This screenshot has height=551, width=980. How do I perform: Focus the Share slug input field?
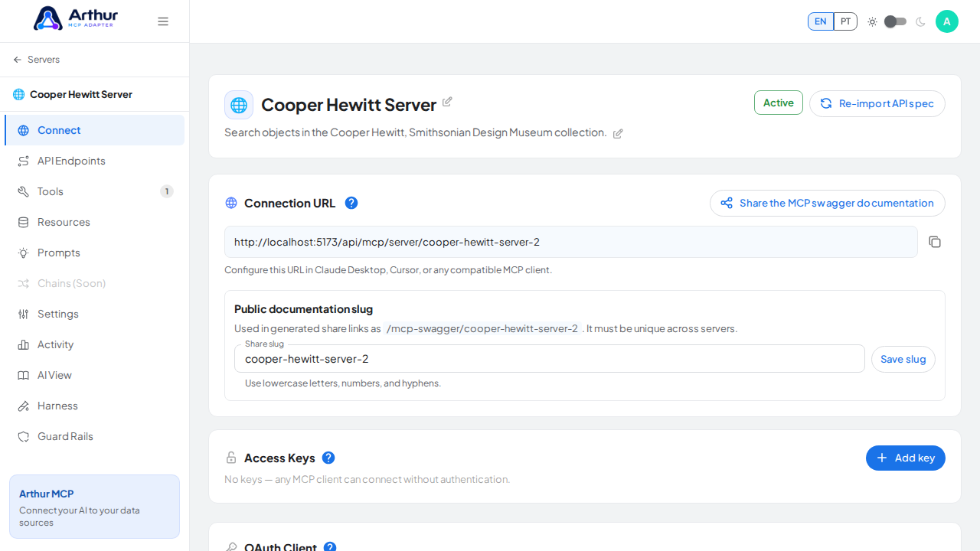click(550, 358)
